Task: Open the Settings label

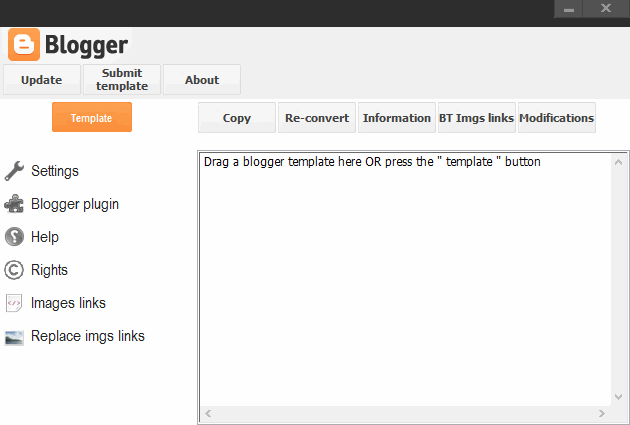Action: point(55,171)
